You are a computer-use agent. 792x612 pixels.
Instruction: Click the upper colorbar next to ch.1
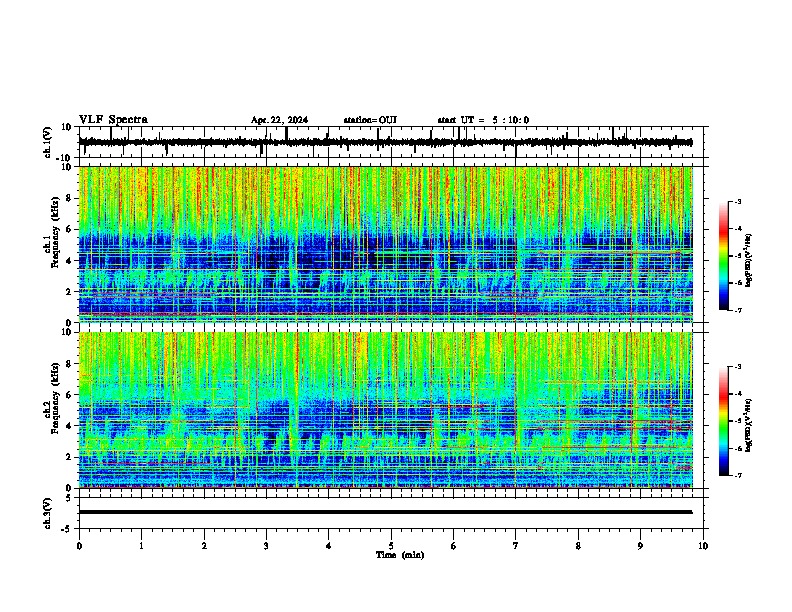[x=723, y=256]
